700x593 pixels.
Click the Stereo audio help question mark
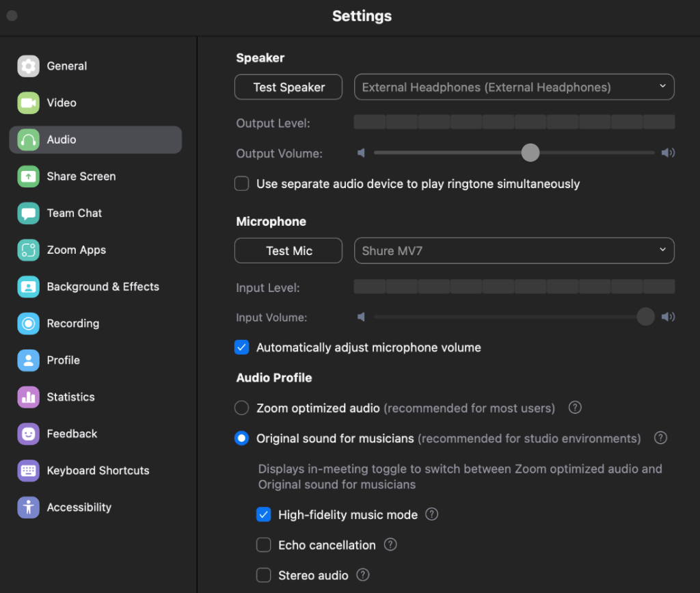pos(363,575)
